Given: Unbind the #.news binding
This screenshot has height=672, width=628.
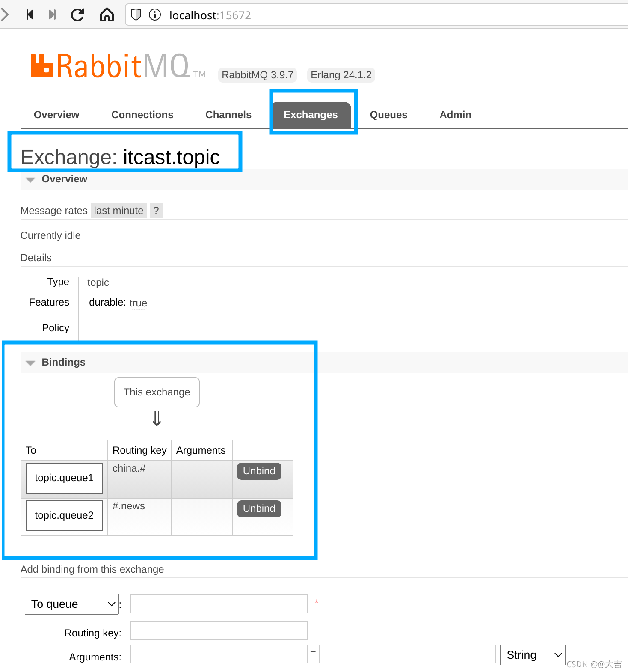Looking at the screenshot, I should 259,508.
